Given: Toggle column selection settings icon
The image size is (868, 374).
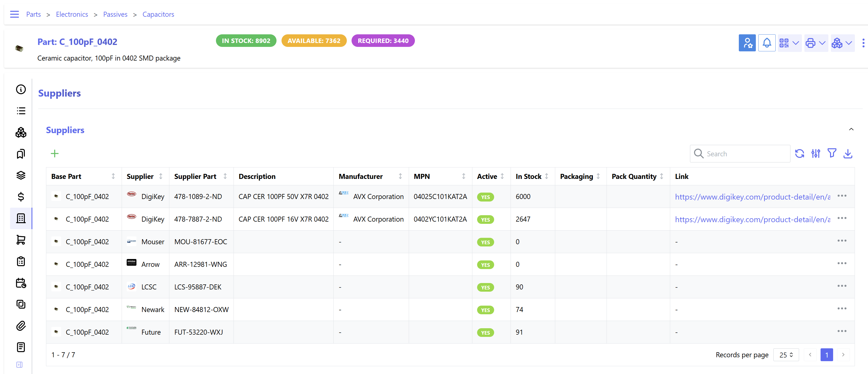Looking at the screenshot, I should click(816, 154).
